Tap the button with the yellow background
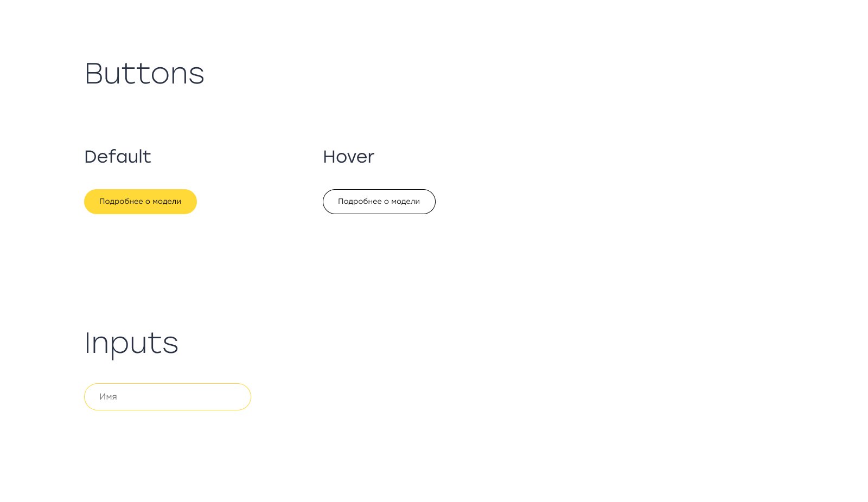Image resolution: width=868 pixels, height=502 pixels. coord(140,202)
